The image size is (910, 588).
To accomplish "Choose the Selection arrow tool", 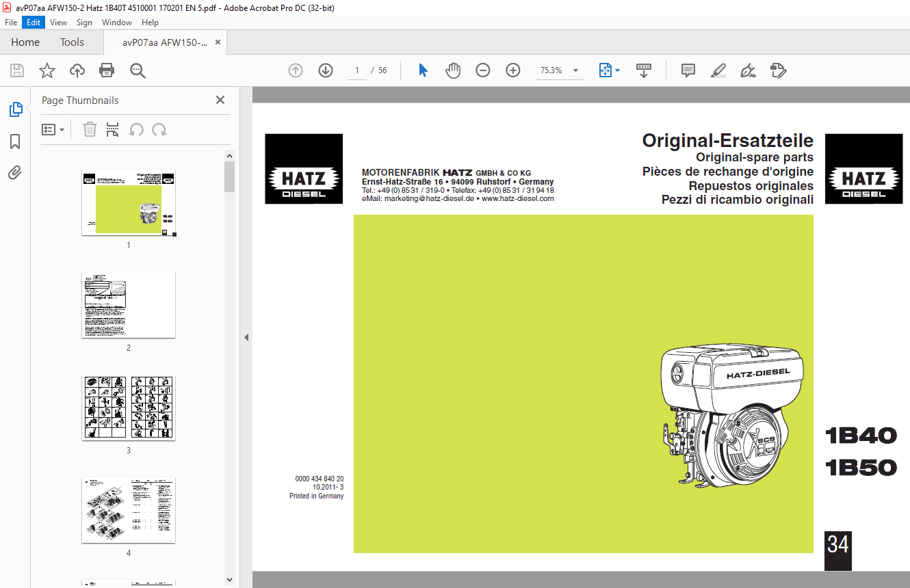I will tap(423, 70).
